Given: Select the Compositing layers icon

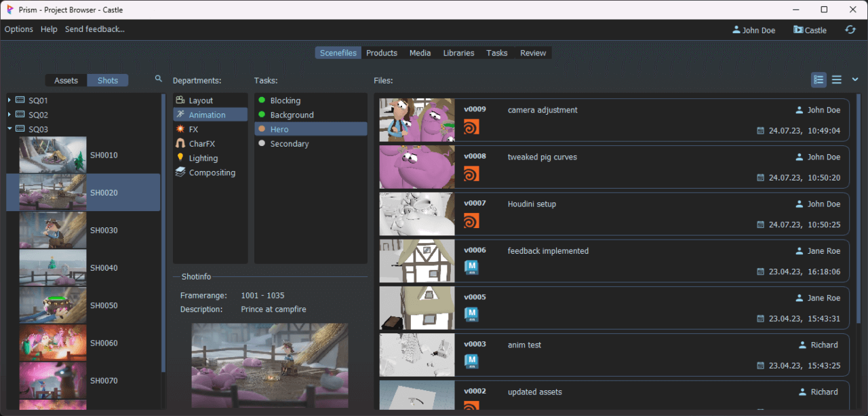Looking at the screenshot, I should click(x=180, y=172).
